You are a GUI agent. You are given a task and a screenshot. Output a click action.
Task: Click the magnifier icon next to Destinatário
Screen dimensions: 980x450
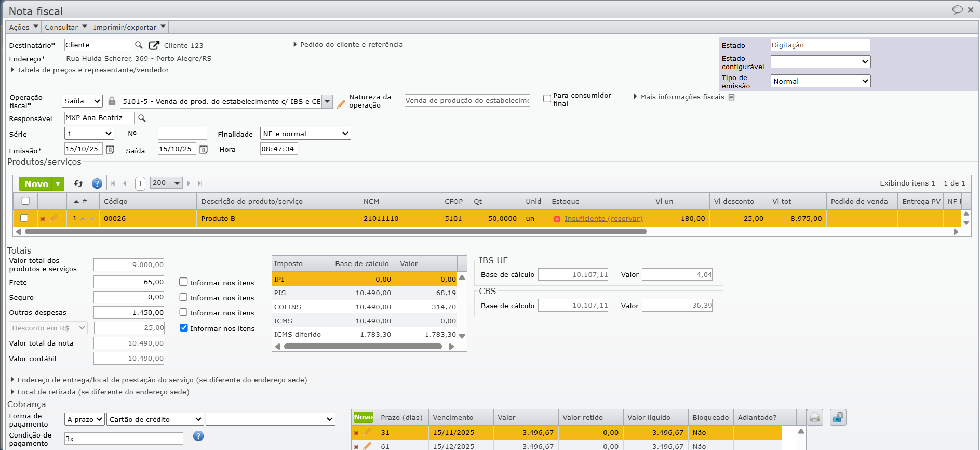139,45
